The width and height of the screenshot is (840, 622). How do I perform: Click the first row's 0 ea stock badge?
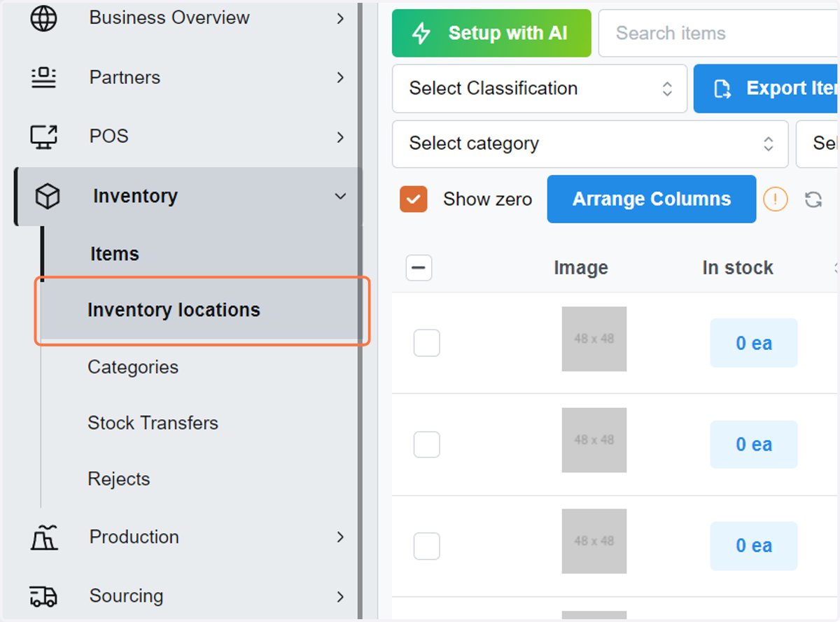pyautogui.click(x=754, y=343)
